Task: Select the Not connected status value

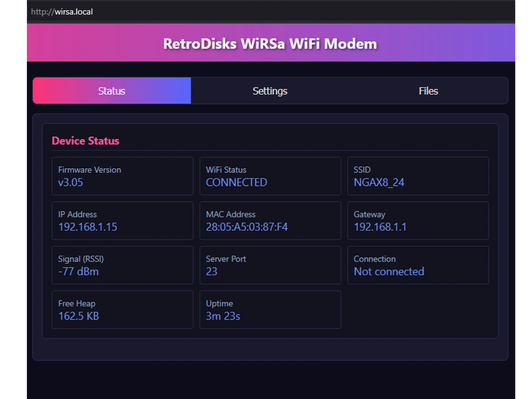Action: (389, 272)
